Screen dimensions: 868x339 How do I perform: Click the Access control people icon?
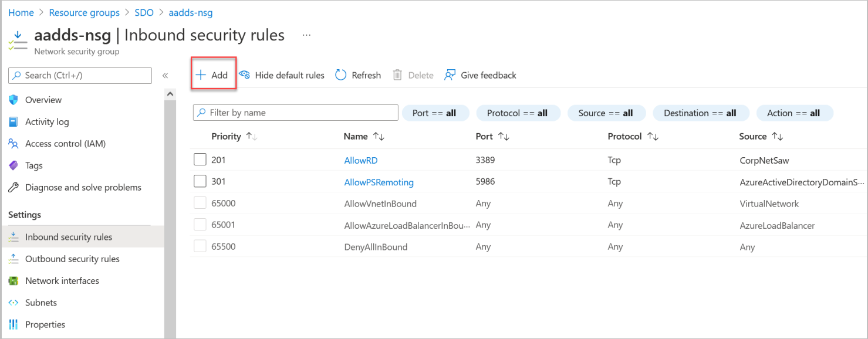(x=13, y=144)
